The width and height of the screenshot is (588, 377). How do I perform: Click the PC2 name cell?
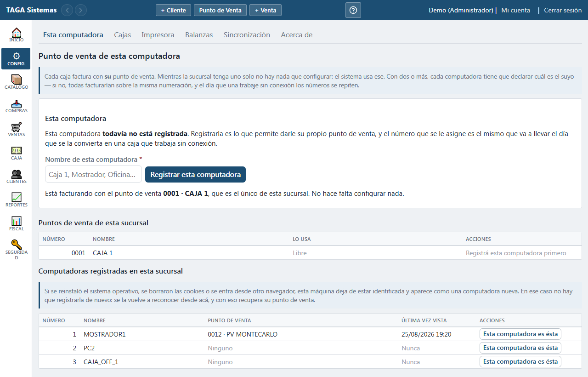pos(89,348)
